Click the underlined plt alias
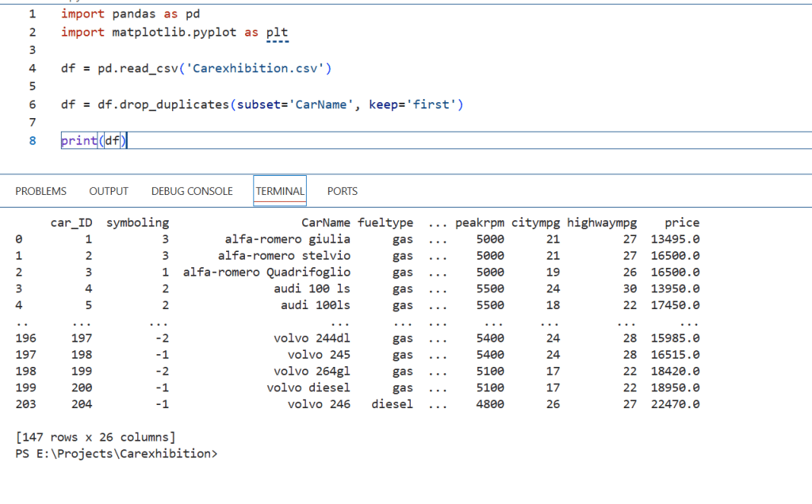The height and width of the screenshot is (504, 812). tap(277, 32)
